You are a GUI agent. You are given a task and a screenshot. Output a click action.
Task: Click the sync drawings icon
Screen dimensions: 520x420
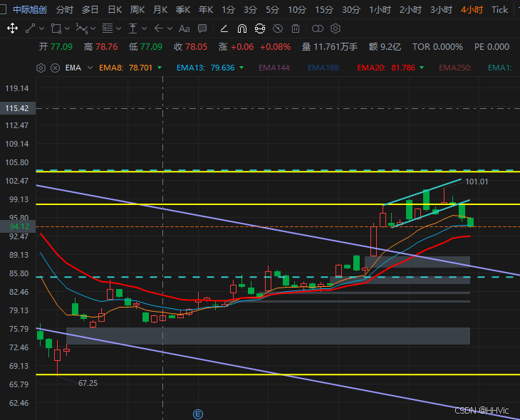pyautogui.click(x=260, y=29)
